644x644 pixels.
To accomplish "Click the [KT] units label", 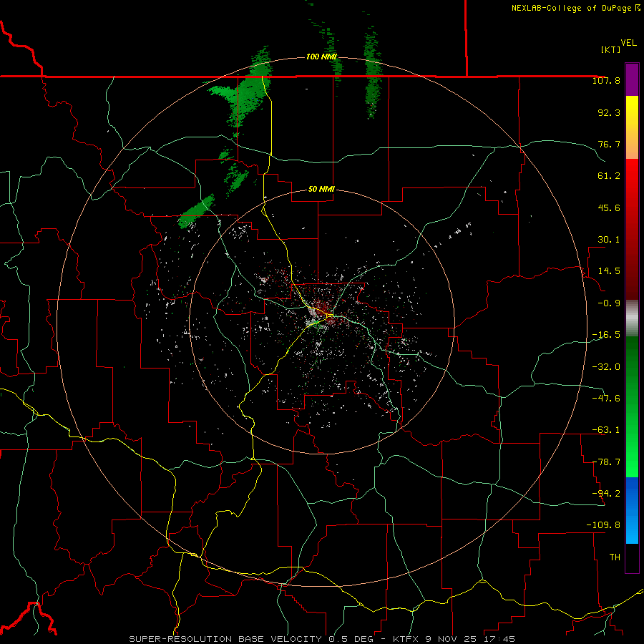I will pos(610,49).
